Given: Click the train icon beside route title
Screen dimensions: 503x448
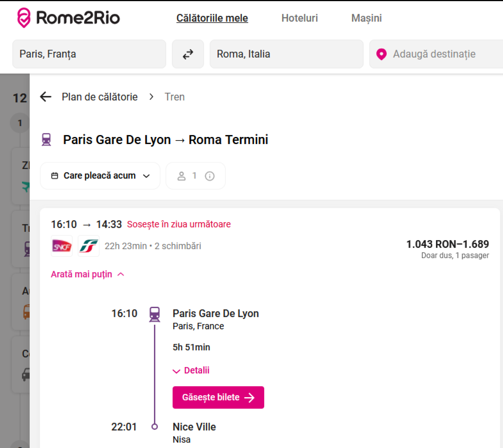Looking at the screenshot, I should 46,140.
